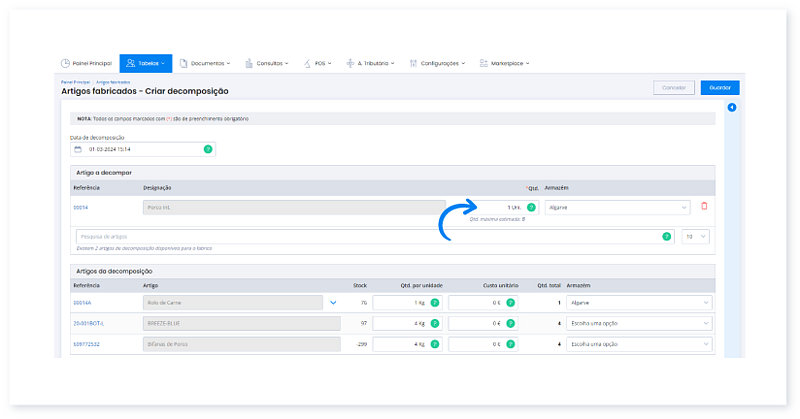The height and width of the screenshot is (419, 800).
Task: Open warehouse dropdown for BREEZE-BLUE row
Action: coord(638,323)
